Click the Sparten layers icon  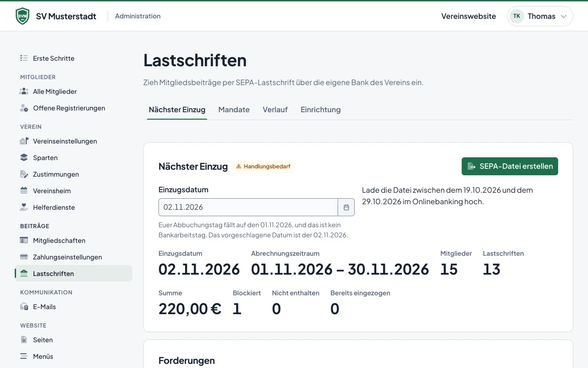pos(24,158)
